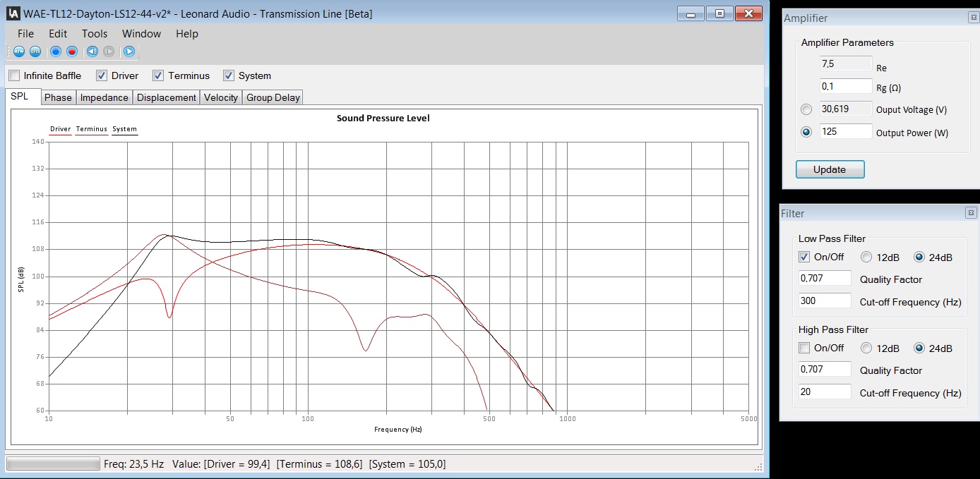Select the Output Voltage radio button
Viewport: 980px width, 479px height.
point(806,109)
